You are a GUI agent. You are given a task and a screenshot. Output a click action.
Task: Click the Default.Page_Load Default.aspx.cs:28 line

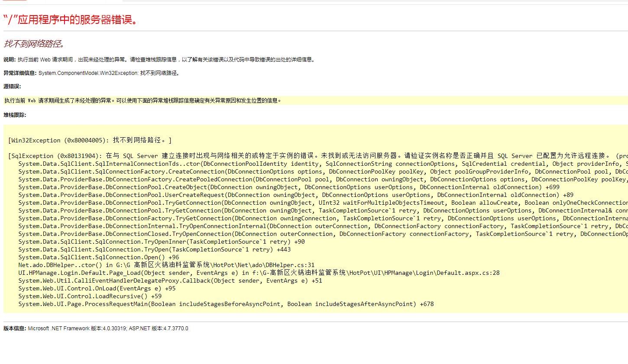pos(259,273)
